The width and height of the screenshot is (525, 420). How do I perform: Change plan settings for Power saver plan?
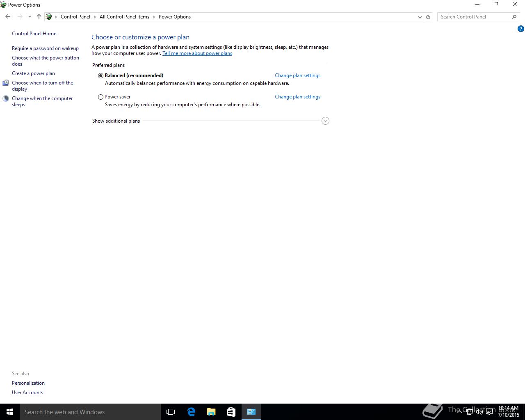pos(297,97)
